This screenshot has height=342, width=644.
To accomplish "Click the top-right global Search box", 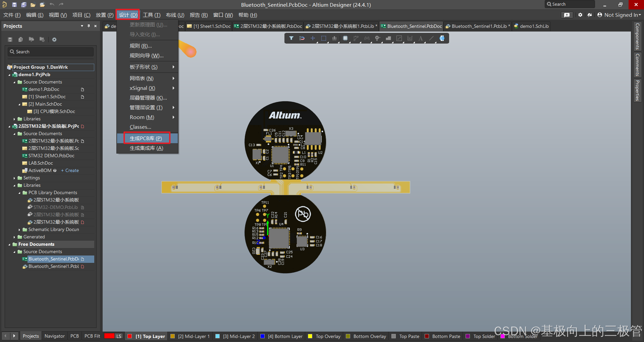I will tap(570, 4).
